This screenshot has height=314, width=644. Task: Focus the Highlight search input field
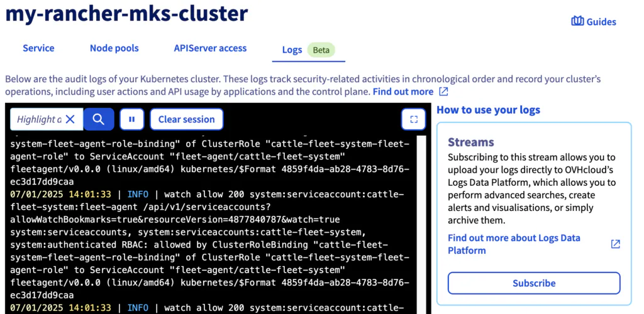[x=39, y=119]
